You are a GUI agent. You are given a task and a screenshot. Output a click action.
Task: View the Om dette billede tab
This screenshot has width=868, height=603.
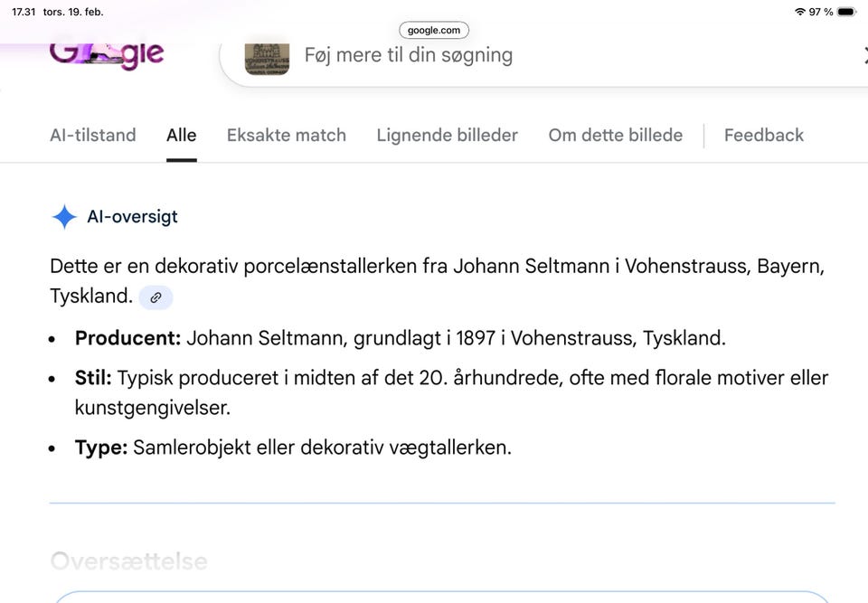[x=615, y=135]
